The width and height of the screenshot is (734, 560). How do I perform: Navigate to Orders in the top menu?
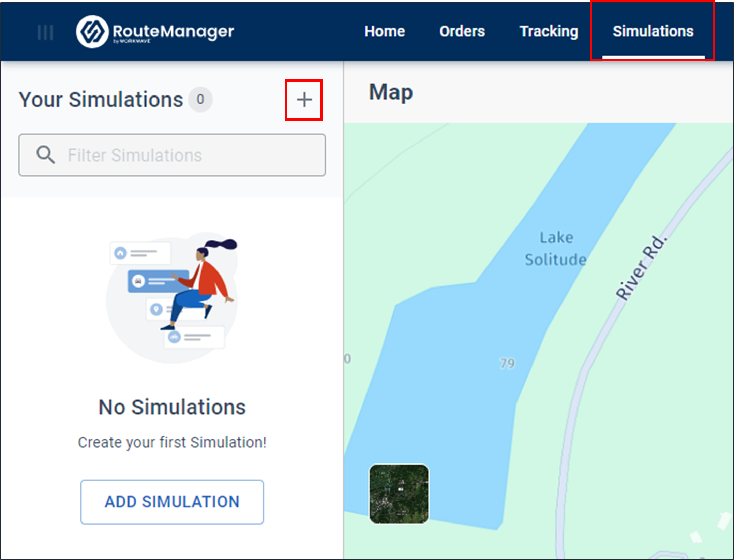(462, 31)
